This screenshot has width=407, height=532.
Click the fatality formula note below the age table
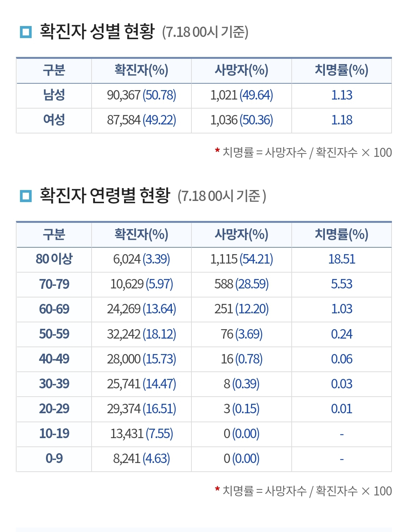coord(307,491)
